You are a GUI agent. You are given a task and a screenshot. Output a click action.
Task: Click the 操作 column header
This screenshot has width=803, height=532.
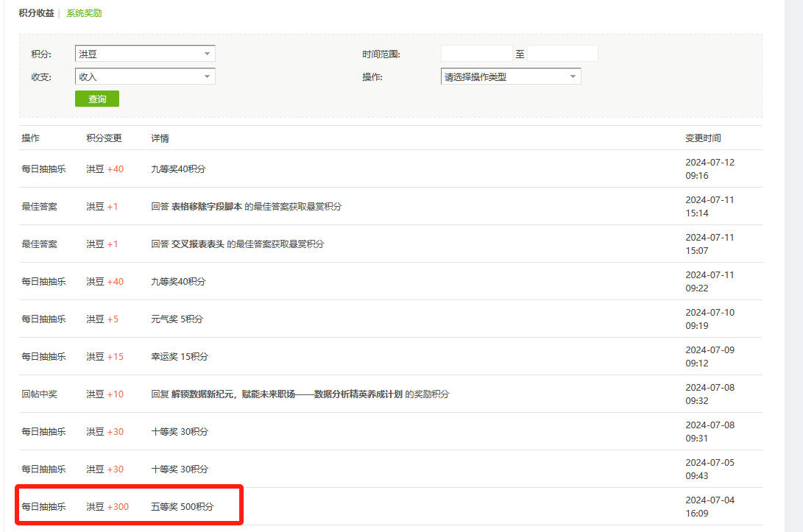pos(30,138)
